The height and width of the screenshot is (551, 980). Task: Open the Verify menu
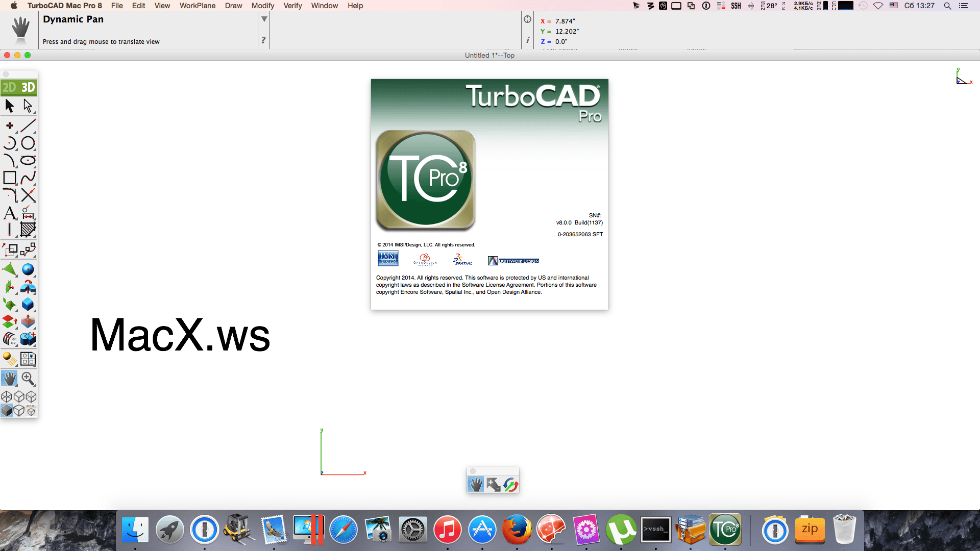tap(293, 6)
